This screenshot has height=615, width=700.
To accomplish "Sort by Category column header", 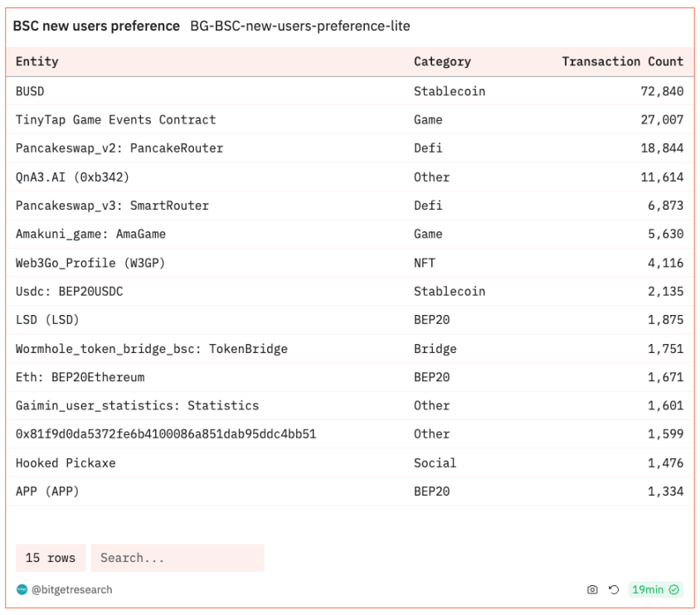I will point(442,61).
